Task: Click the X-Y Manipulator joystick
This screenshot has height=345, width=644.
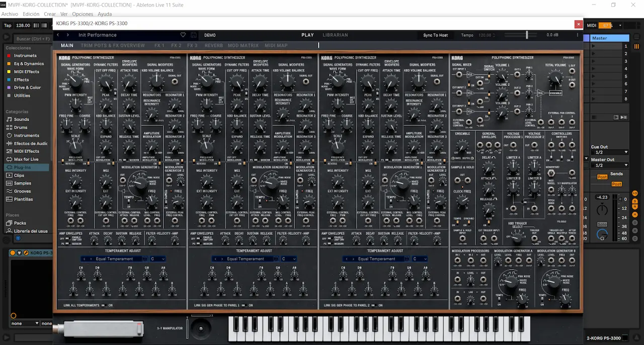Action: pyautogui.click(x=201, y=329)
